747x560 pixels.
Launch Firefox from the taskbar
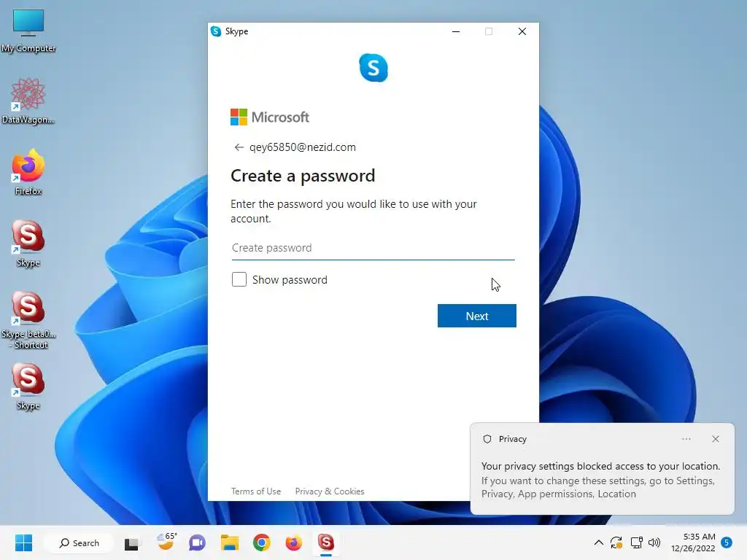[293, 542]
